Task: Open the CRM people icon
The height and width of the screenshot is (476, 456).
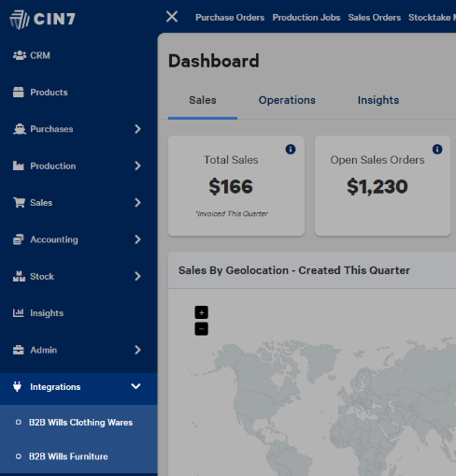Action: pyautogui.click(x=20, y=55)
